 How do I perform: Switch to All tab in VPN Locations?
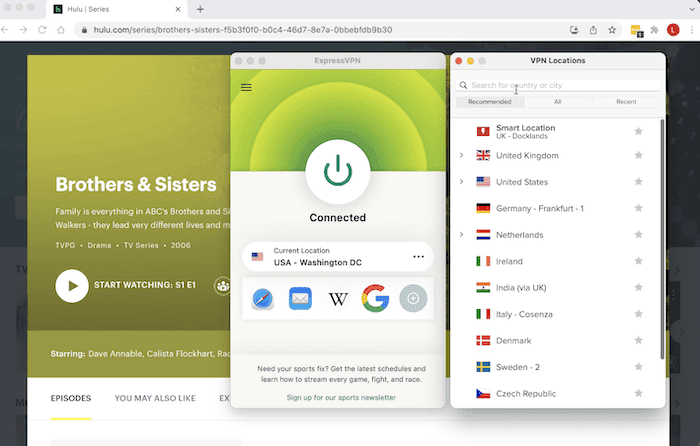tap(558, 102)
